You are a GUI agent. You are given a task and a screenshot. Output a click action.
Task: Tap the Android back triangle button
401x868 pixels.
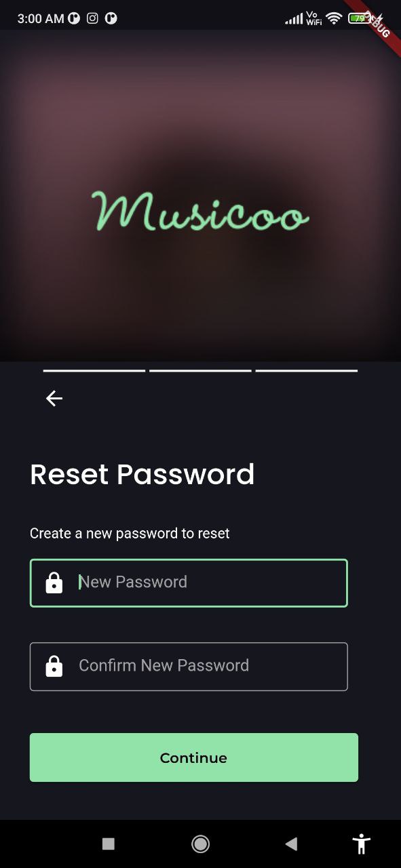point(291,844)
